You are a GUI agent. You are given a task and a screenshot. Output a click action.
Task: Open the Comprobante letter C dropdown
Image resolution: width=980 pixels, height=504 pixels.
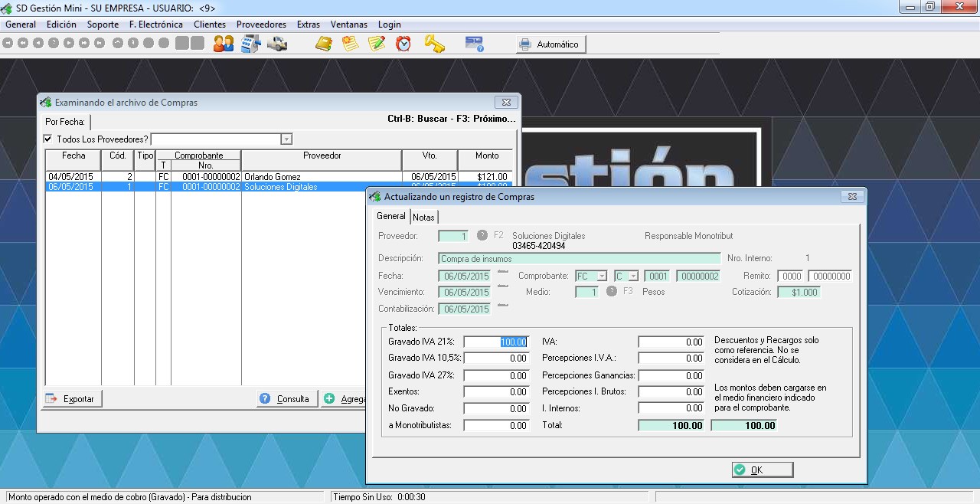tap(633, 277)
